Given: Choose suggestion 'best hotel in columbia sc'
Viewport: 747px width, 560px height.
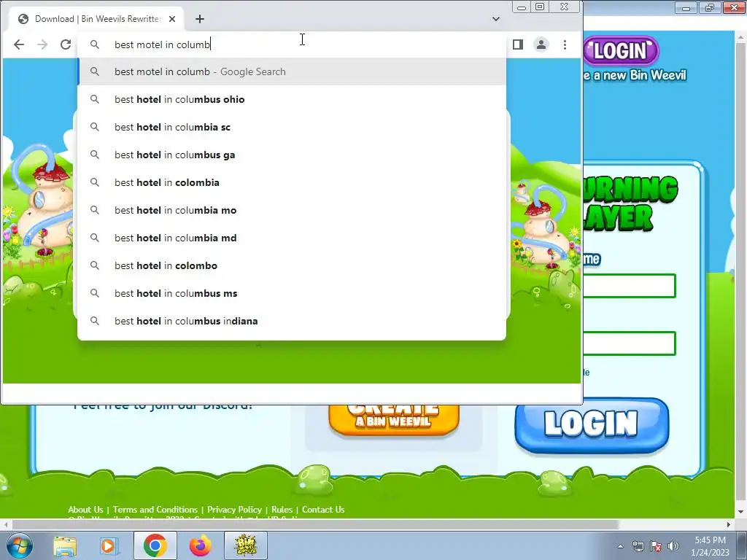Looking at the screenshot, I should [x=292, y=127].
